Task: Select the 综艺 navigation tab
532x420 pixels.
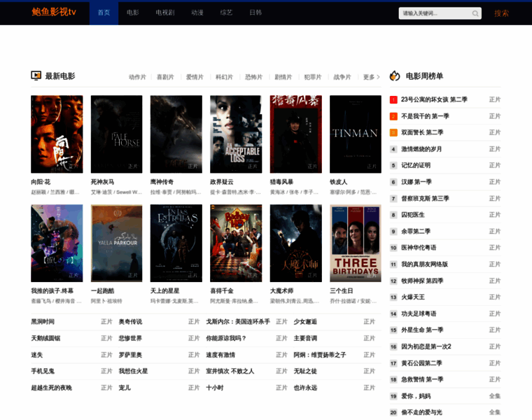Action: [226, 13]
